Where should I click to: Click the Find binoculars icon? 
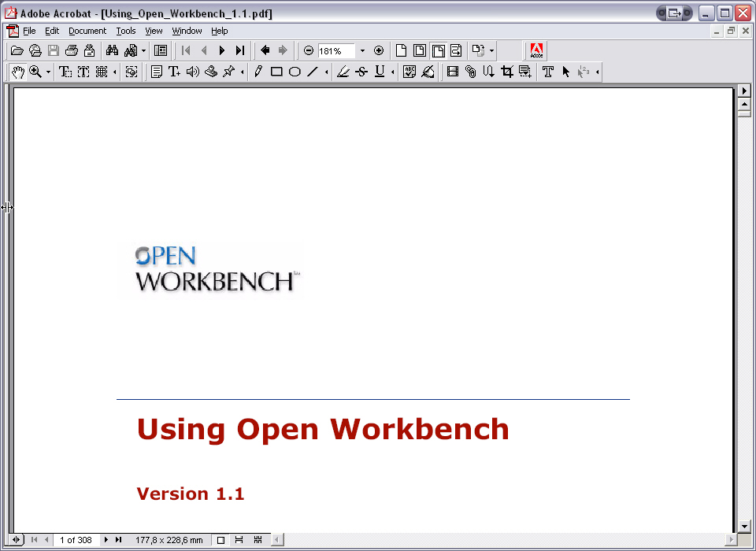coord(113,50)
